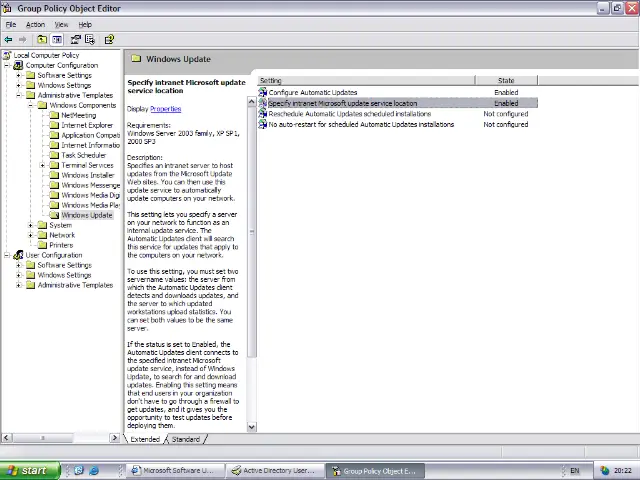The height and width of the screenshot is (480, 640).
Task: Open Properties via the toolbar icon
Action: pos(76,40)
